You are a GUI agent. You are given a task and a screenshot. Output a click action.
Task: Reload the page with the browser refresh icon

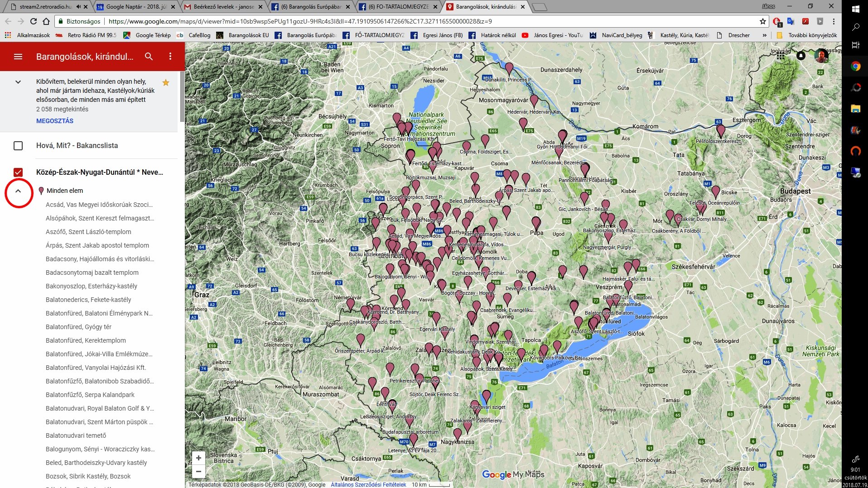[34, 21]
